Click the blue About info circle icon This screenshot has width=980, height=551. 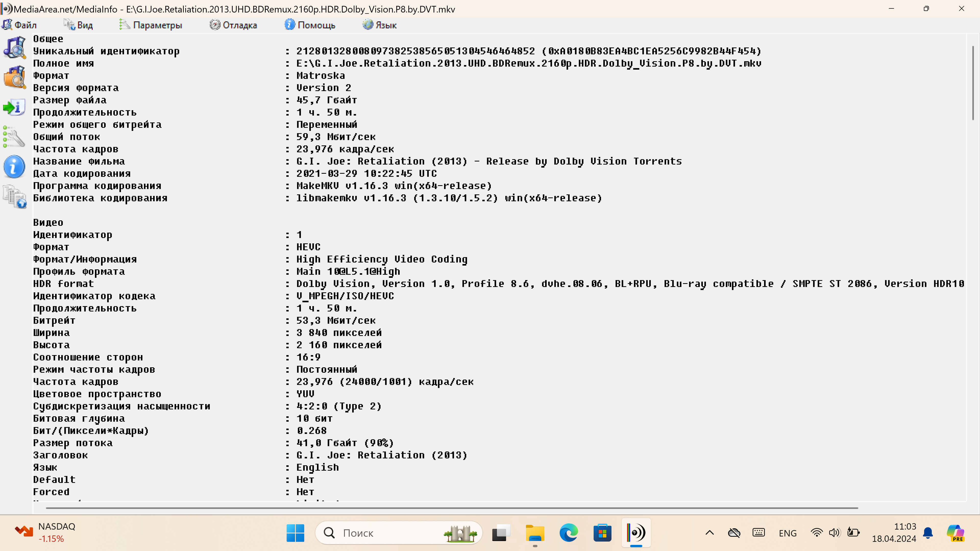[15, 167]
